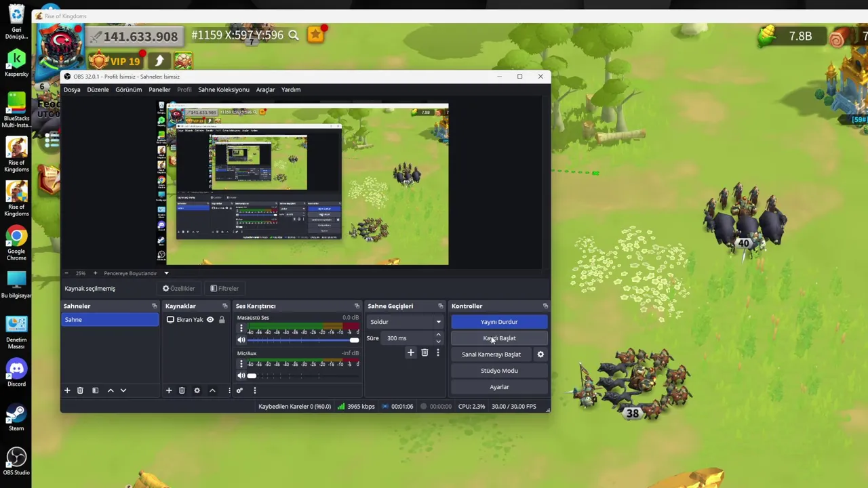Open the Düzenle menu
Image resolution: width=868 pixels, height=488 pixels.
98,89
